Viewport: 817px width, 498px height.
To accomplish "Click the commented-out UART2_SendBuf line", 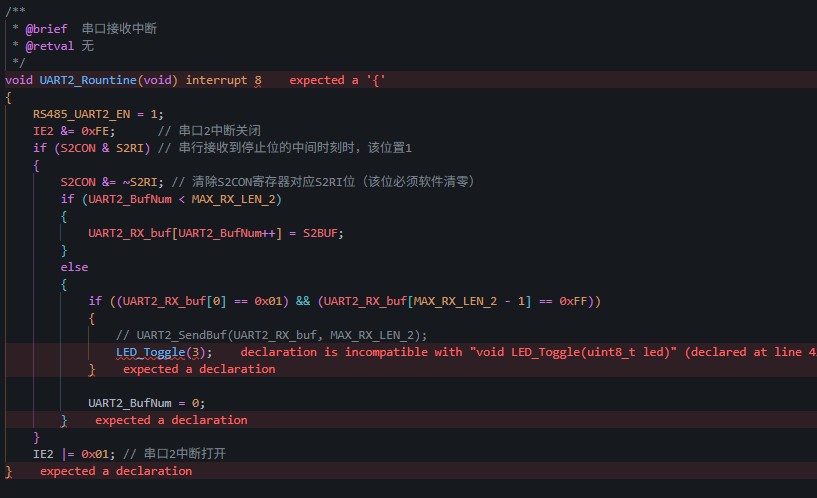I will 271,335.
